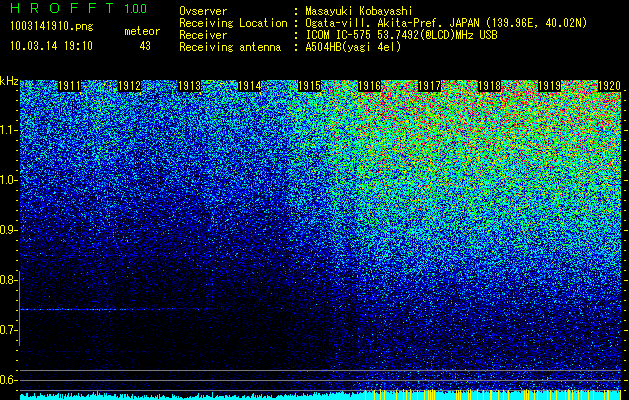Click the 1915 time marker
Screen dimensions: 629x400
pyautogui.click(x=309, y=86)
